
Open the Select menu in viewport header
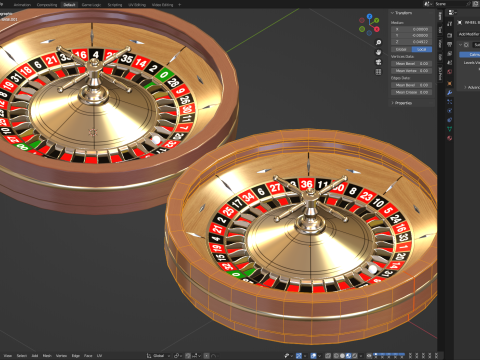[x=22, y=356]
